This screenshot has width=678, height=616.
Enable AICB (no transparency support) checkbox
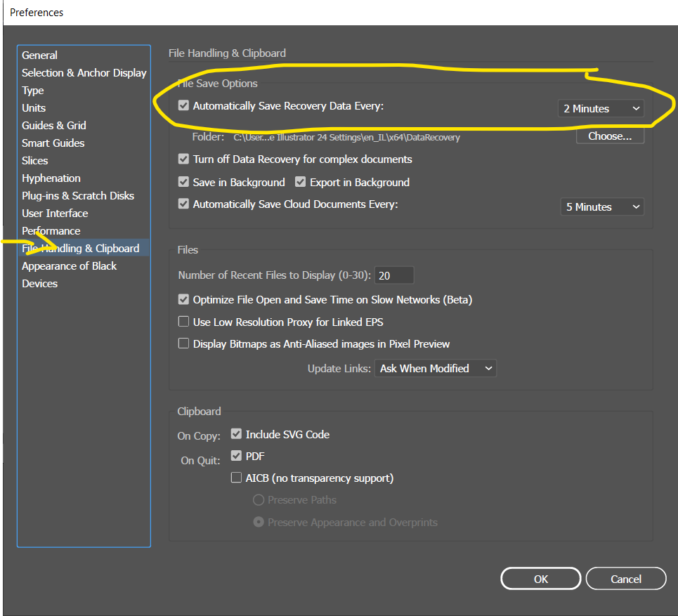pos(237,478)
